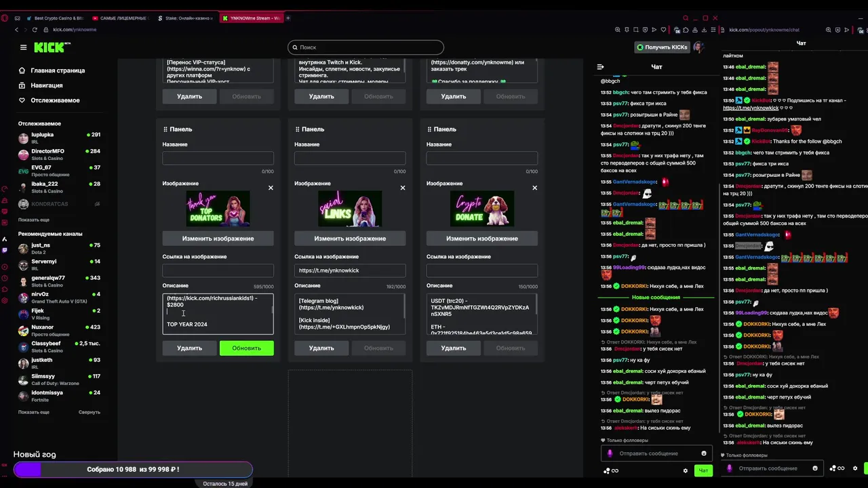Open the Kick hamburger menu
Viewport: 868px width, 488px height.
pos(23,47)
